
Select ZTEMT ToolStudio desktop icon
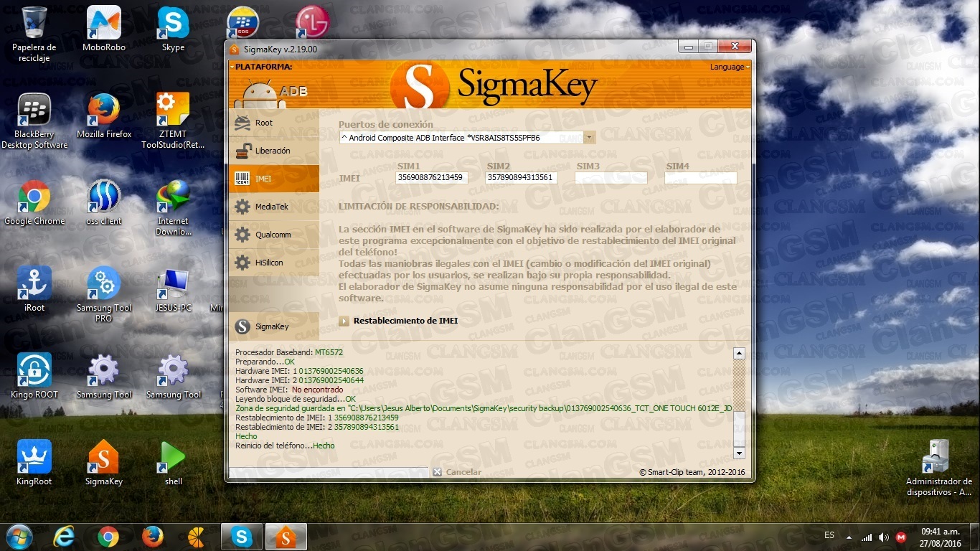[x=173, y=121]
